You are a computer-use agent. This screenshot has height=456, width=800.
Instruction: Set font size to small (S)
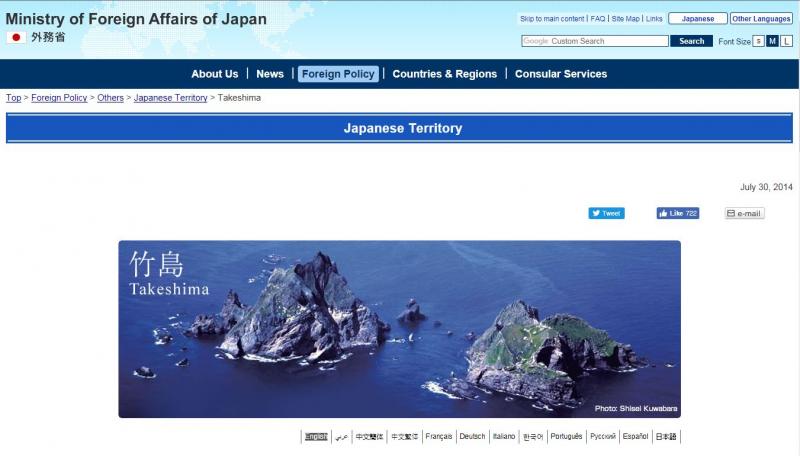(x=758, y=41)
